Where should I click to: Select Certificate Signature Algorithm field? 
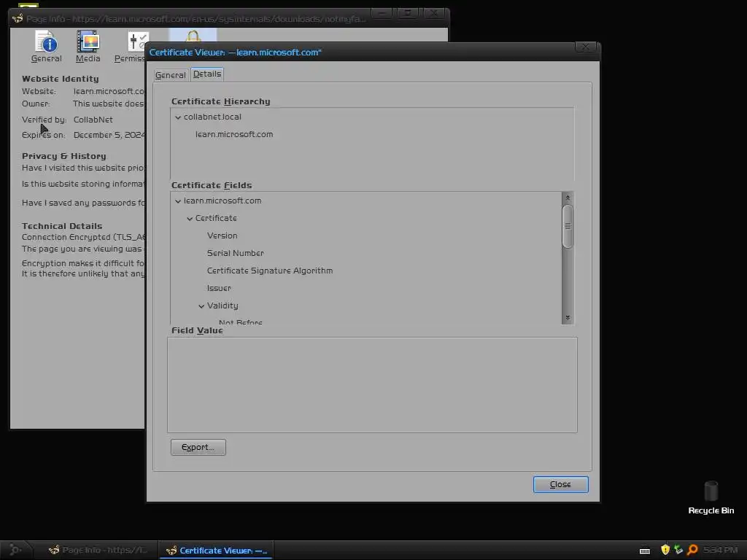point(270,271)
